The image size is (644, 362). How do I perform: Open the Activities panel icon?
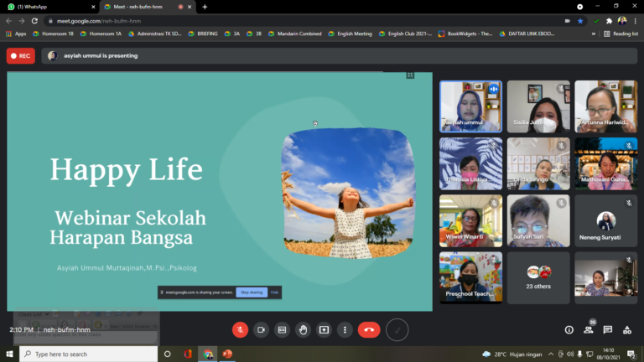point(627,330)
